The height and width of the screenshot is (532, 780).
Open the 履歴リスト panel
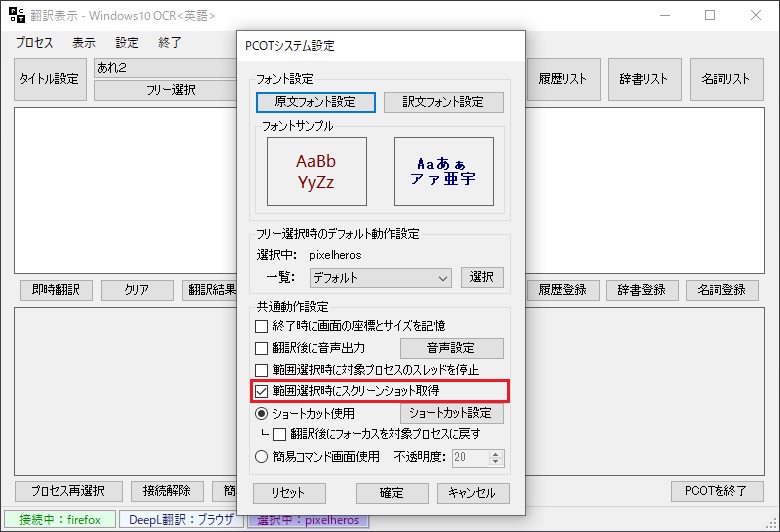tap(563, 79)
